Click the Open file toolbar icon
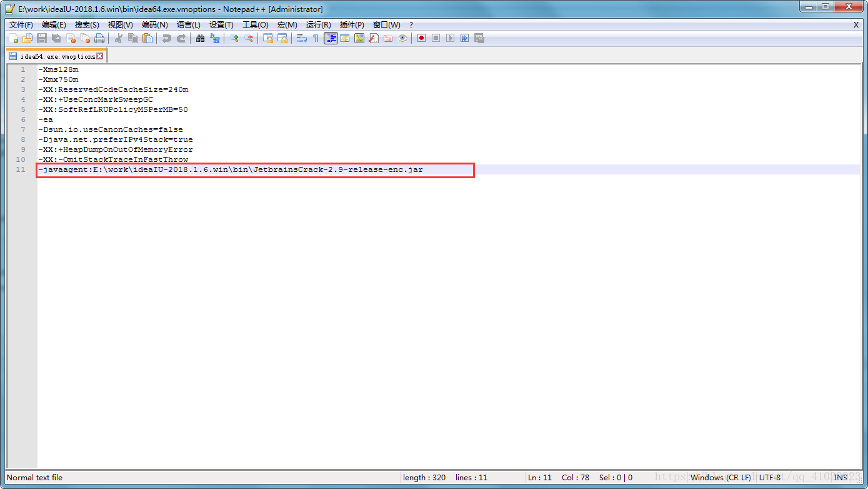Image resolution: width=868 pixels, height=489 pixels. [x=27, y=38]
